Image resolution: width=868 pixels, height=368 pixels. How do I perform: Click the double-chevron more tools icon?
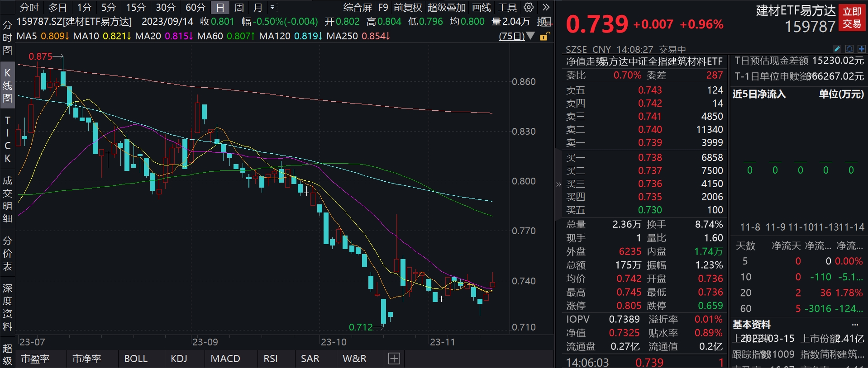[546, 7]
